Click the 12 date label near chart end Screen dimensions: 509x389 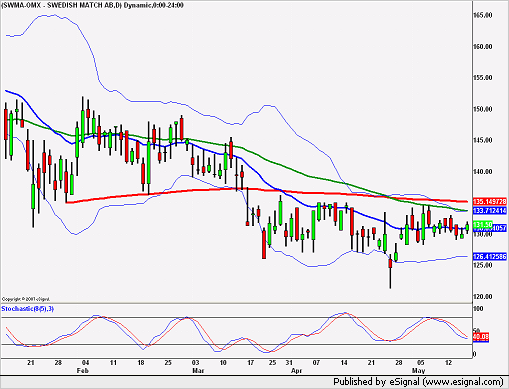[x=448, y=363]
